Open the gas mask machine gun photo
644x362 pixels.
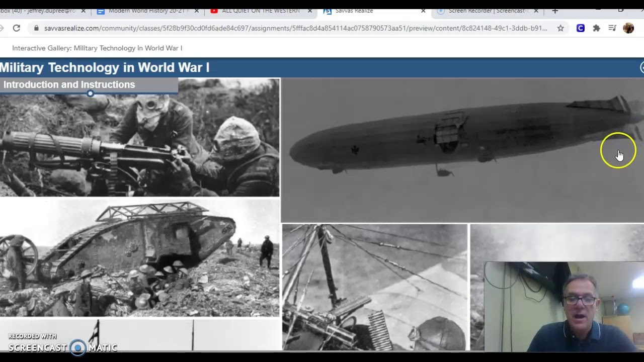coord(139,145)
